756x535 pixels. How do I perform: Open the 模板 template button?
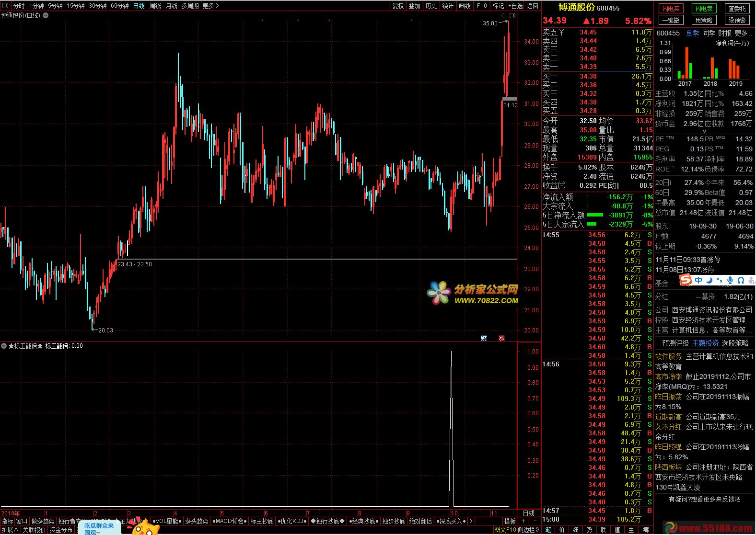[x=509, y=521]
